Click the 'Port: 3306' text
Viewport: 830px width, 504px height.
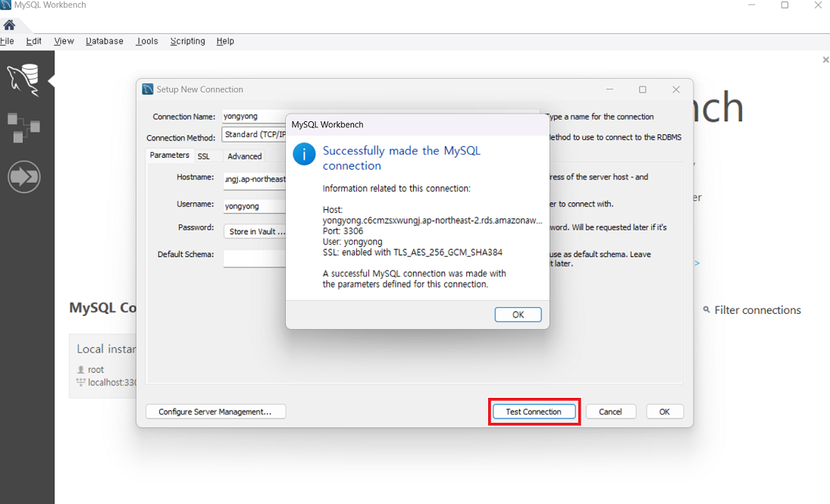point(343,231)
